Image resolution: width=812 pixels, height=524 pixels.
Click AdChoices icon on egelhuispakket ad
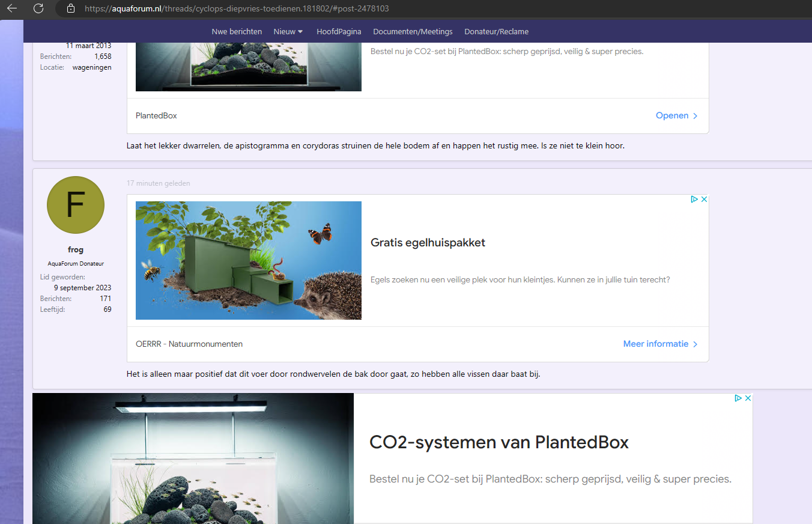click(694, 200)
